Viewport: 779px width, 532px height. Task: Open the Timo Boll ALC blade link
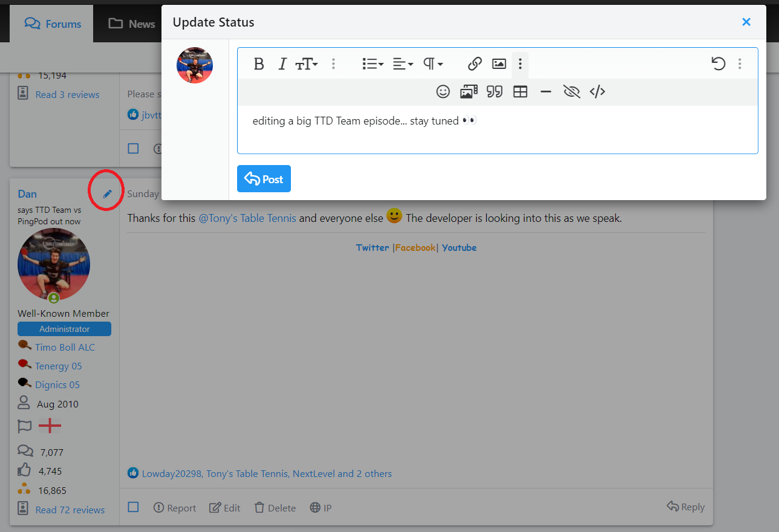(65, 347)
